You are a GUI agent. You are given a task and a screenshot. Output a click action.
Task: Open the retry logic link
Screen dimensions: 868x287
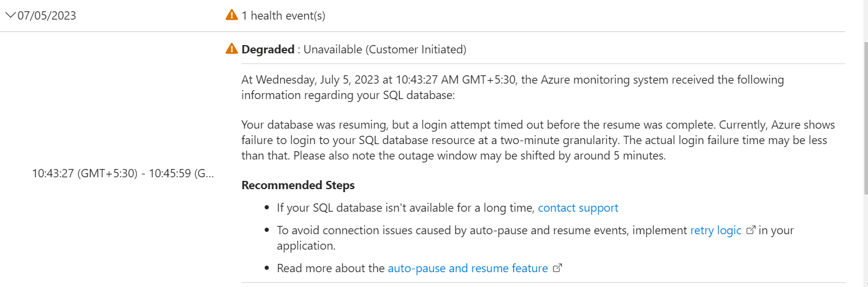(x=716, y=231)
